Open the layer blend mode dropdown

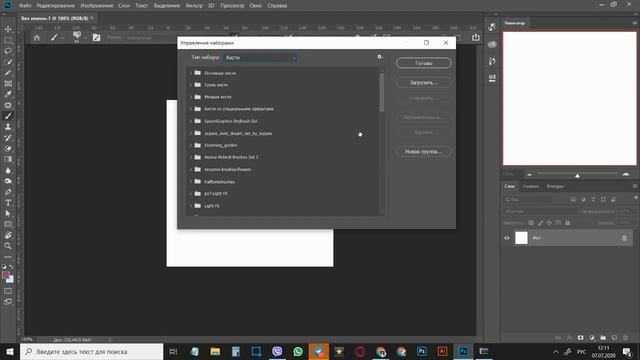tap(541, 211)
